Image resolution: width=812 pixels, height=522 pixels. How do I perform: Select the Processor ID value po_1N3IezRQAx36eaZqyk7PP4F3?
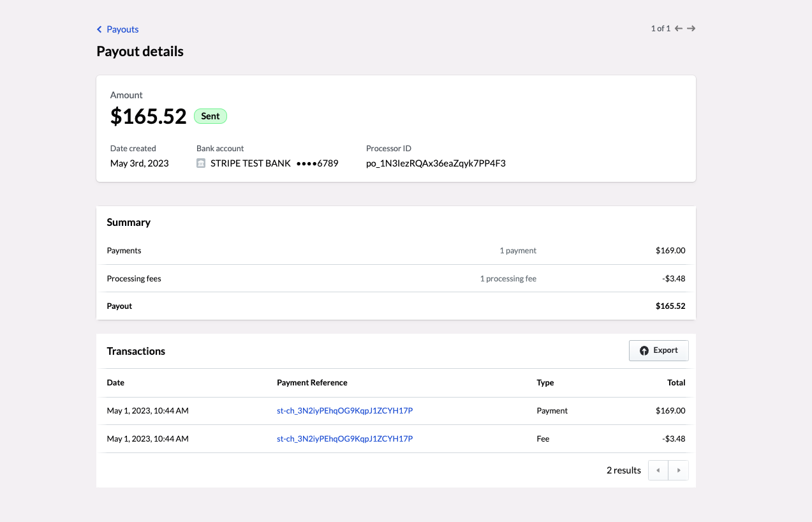pyautogui.click(x=436, y=163)
